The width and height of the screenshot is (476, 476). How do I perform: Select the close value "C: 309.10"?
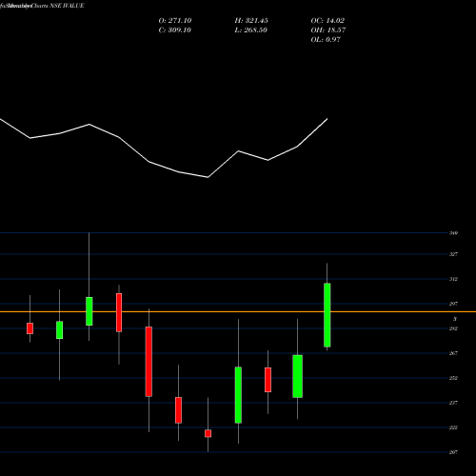(175, 30)
